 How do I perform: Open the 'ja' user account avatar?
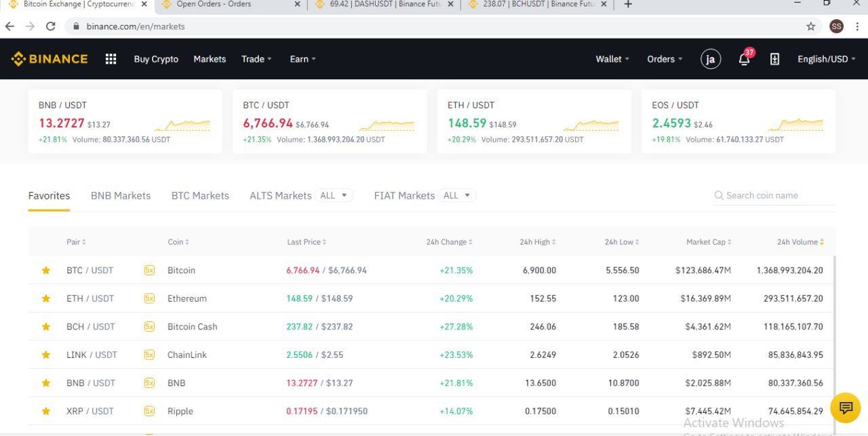coord(711,59)
